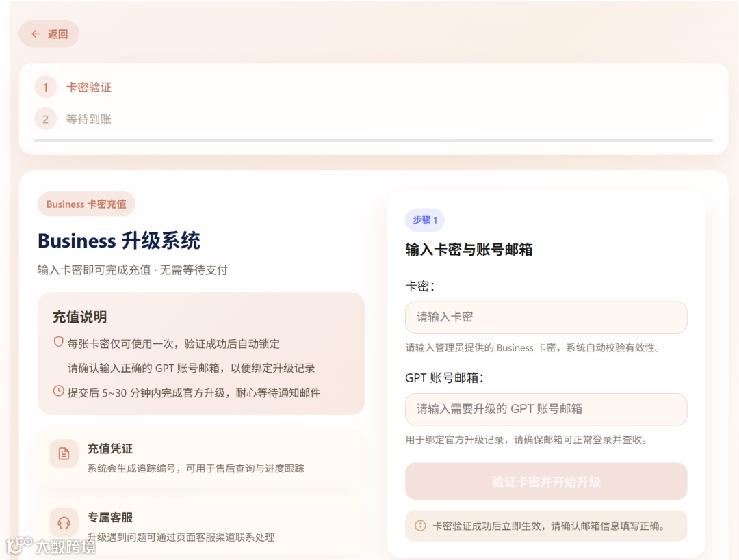Screen dimensions: 739x560
Task: Click the clock icon beside 提交后 5~30 分钟
Action: point(58,391)
